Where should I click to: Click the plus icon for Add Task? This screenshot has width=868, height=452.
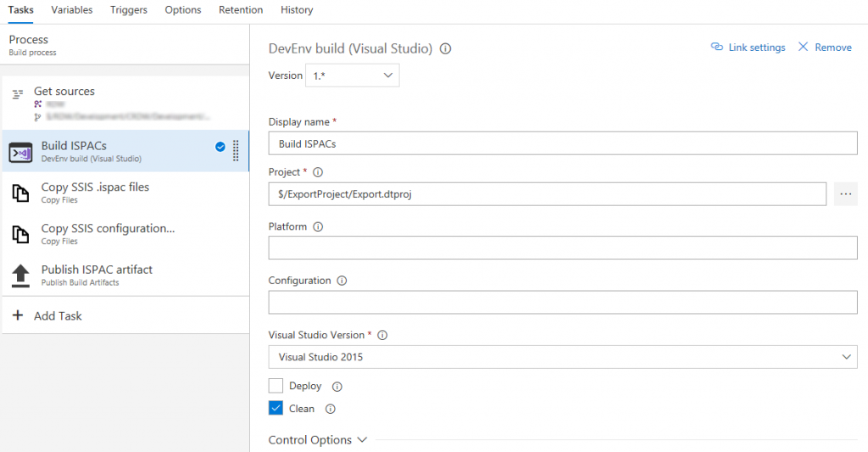18,315
